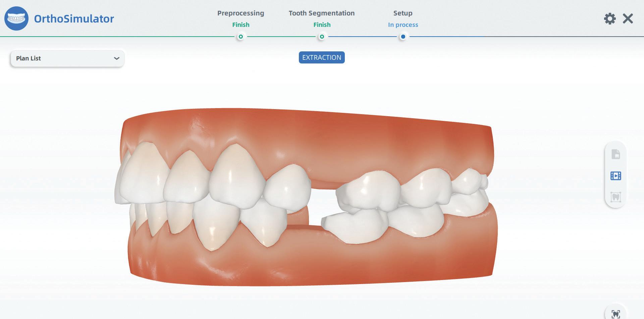
Task: Select the Preprocessing step label
Action: point(240,13)
